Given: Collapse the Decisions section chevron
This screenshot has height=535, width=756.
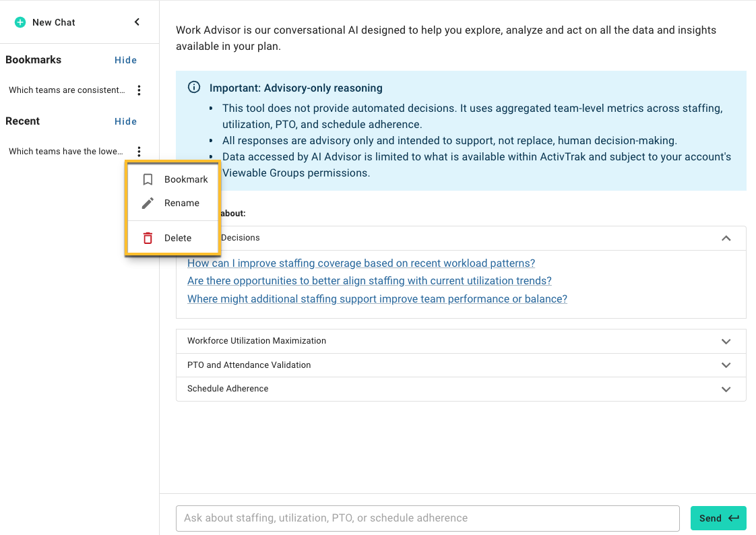Looking at the screenshot, I should 726,238.
